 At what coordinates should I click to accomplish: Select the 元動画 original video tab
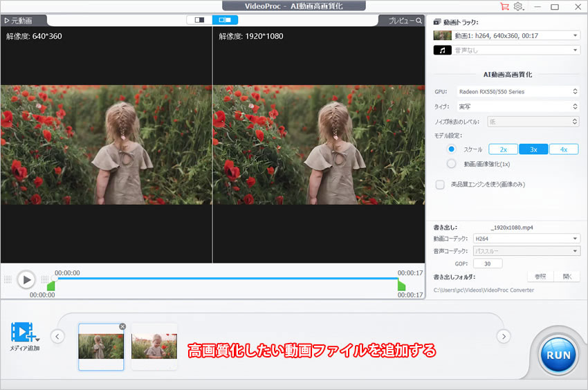pyautogui.click(x=23, y=21)
